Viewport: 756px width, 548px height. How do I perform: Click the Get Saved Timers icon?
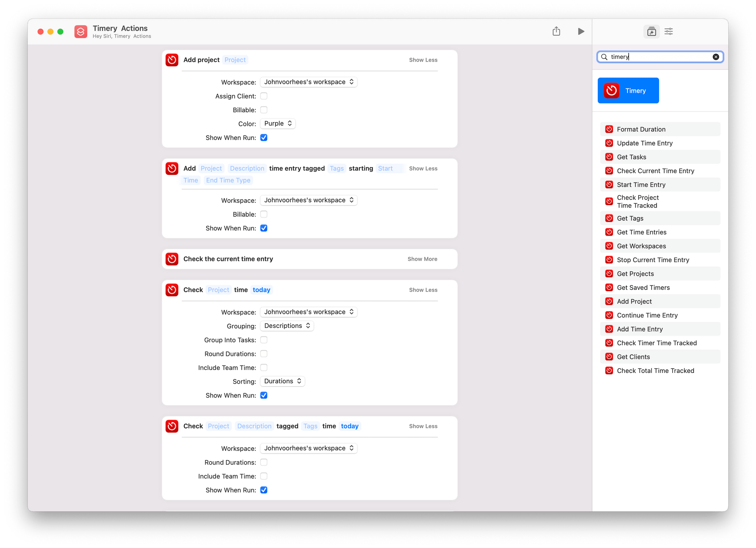[x=609, y=287]
